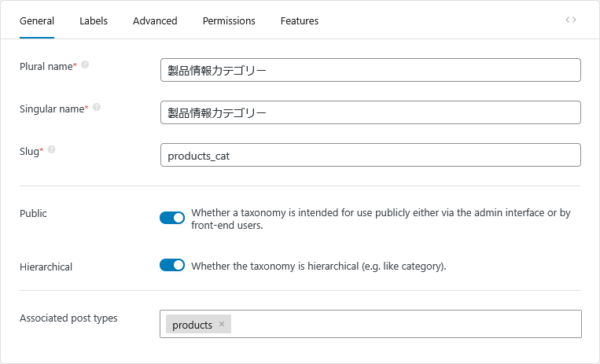This screenshot has width=600, height=364.
Task: Click help icon beside Slug
Action: tap(51, 149)
